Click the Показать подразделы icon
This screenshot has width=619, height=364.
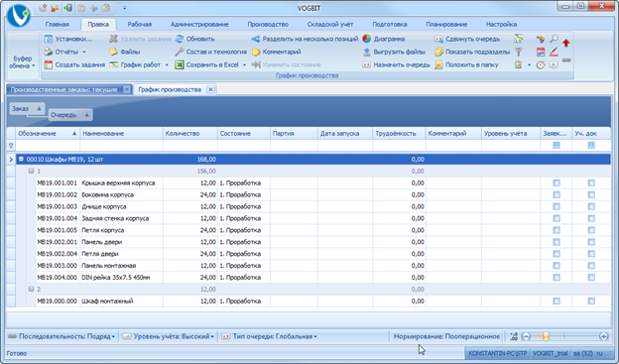pyautogui.click(x=438, y=52)
